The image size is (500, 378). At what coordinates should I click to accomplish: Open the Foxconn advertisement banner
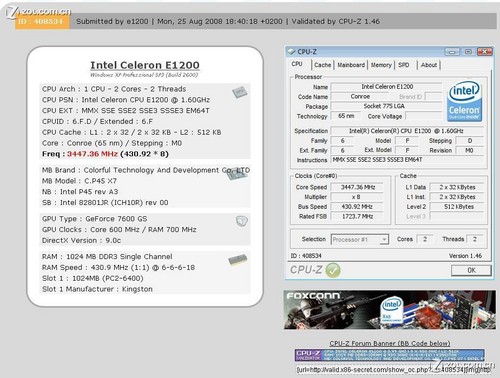click(390, 310)
